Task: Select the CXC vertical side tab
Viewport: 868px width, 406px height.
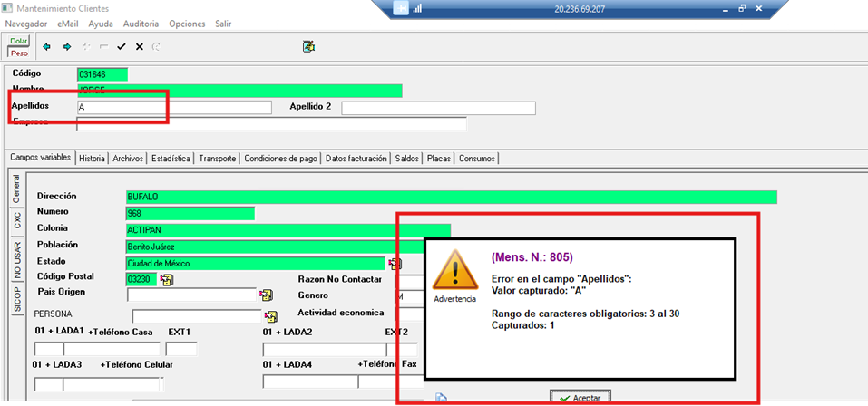Action: [15, 220]
